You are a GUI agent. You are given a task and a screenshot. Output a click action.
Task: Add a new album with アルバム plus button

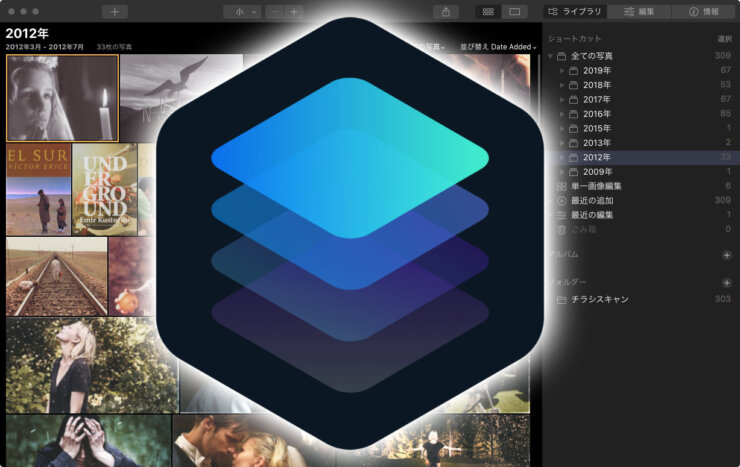[x=727, y=255]
